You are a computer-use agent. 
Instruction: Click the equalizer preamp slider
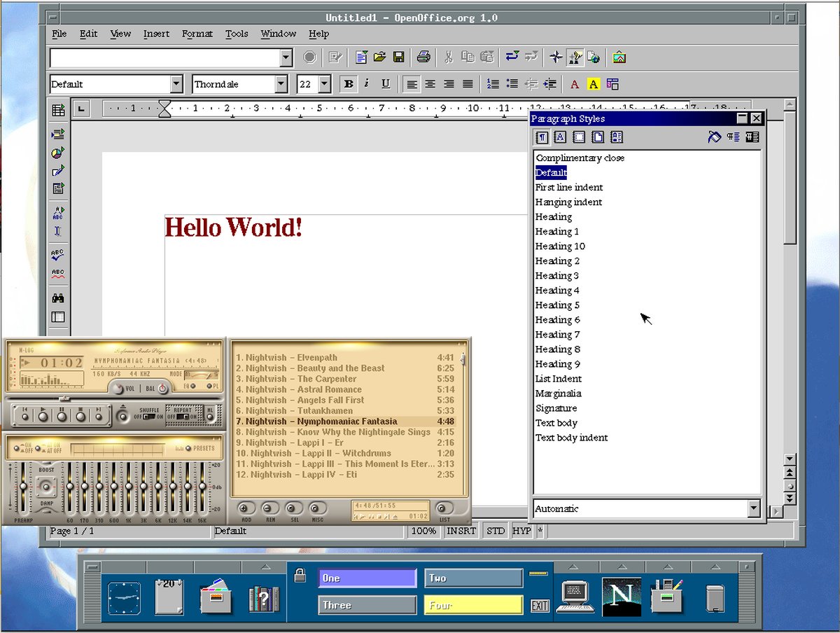point(23,487)
